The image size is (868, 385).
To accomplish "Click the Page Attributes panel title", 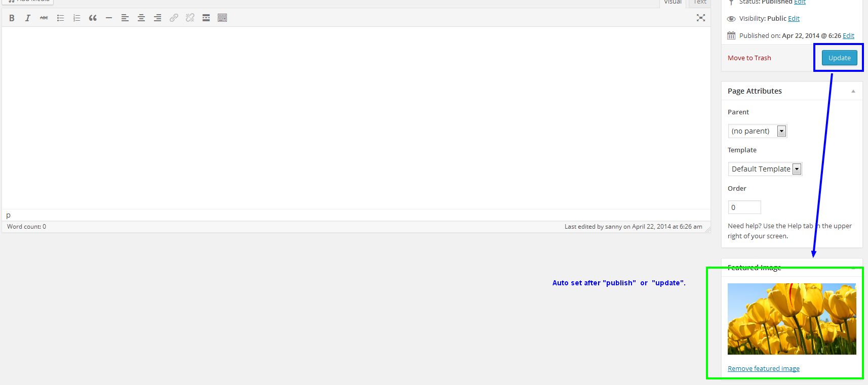I will point(755,91).
